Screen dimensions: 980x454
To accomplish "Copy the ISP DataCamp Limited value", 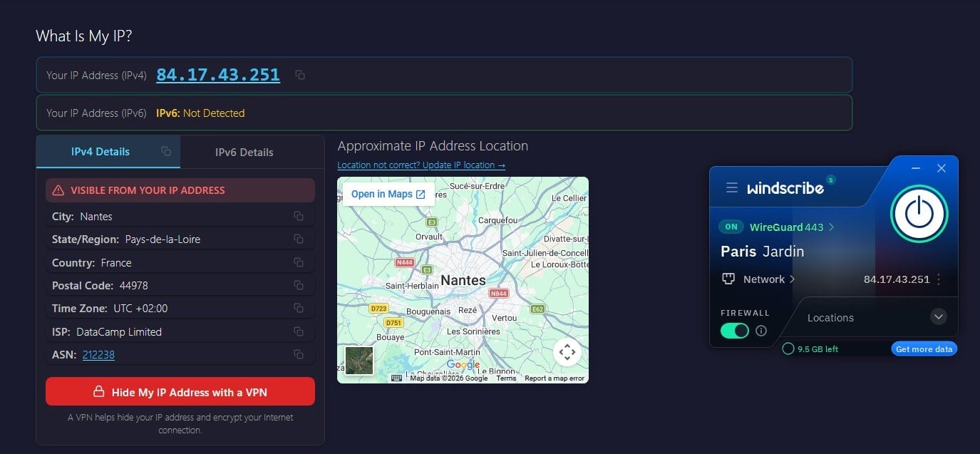I will click(x=299, y=331).
